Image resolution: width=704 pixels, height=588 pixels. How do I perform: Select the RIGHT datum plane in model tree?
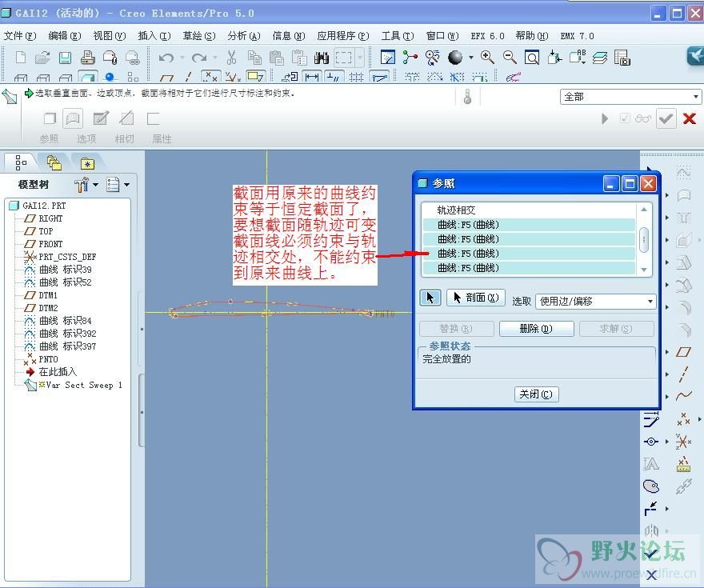click(x=43, y=218)
